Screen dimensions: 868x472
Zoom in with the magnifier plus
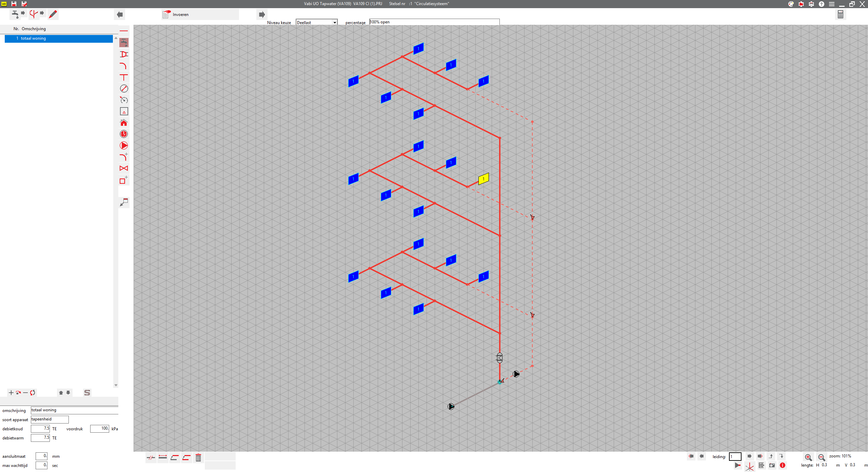pos(808,457)
